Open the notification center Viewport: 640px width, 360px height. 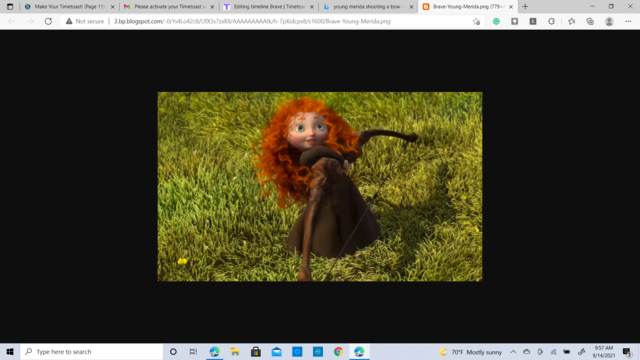pos(627,351)
